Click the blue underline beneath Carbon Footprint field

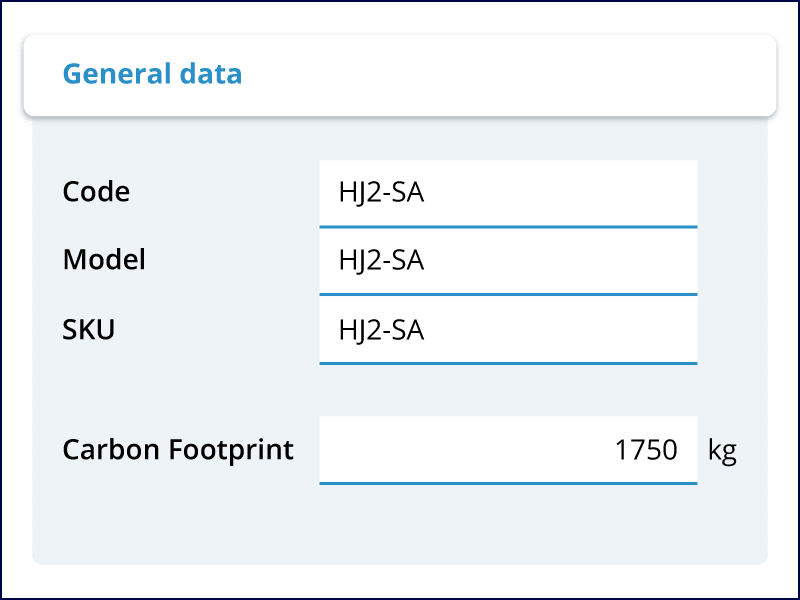pyautogui.click(x=508, y=483)
